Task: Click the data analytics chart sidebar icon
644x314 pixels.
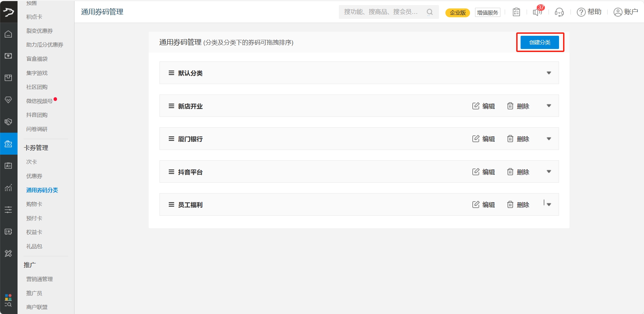Action: [8, 188]
